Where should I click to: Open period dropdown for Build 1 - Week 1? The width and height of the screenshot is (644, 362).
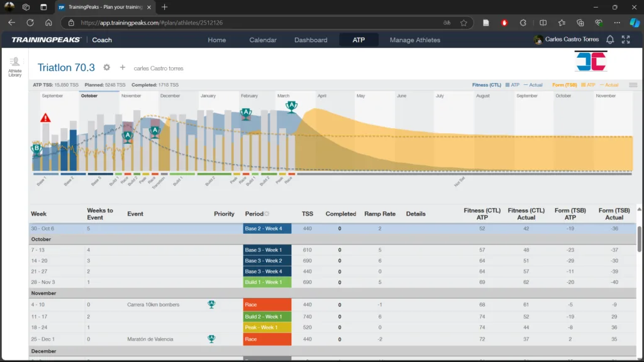(x=267, y=282)
